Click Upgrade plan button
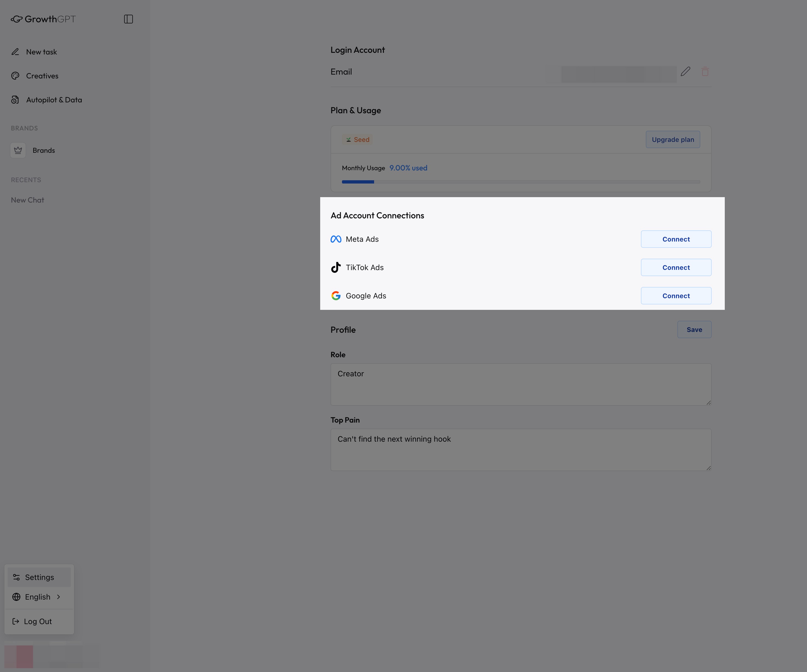The height and width of the screenshot is (672, 807). [673, 139]
